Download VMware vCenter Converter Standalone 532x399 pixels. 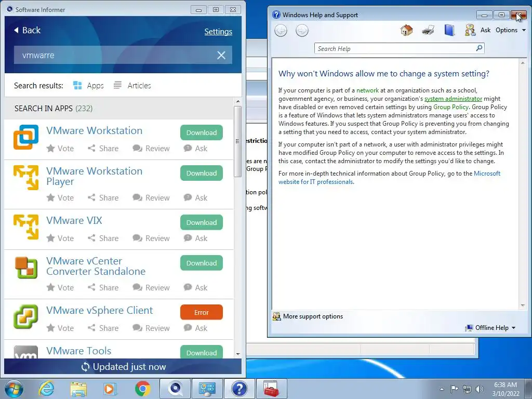click(x=202, y=263)
